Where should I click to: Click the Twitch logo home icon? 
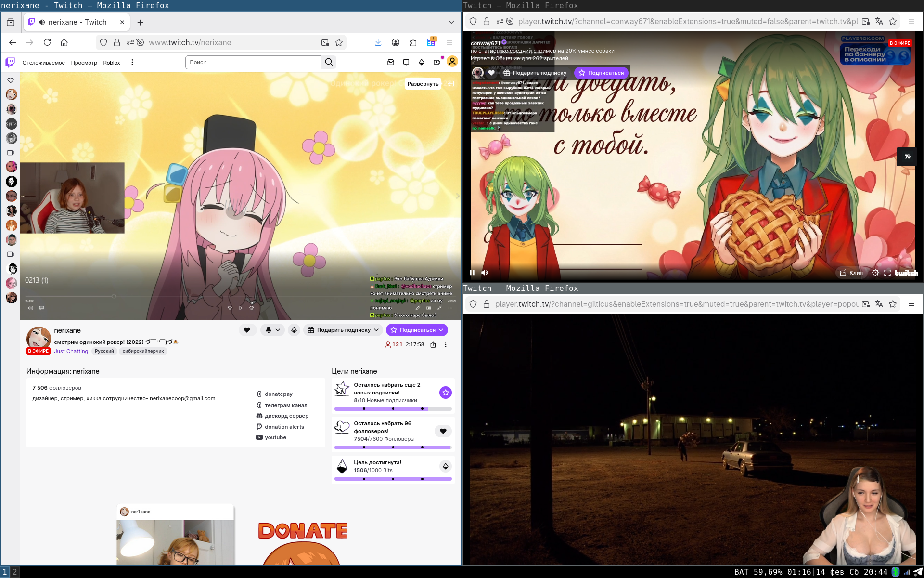click(x=10, y=62)
